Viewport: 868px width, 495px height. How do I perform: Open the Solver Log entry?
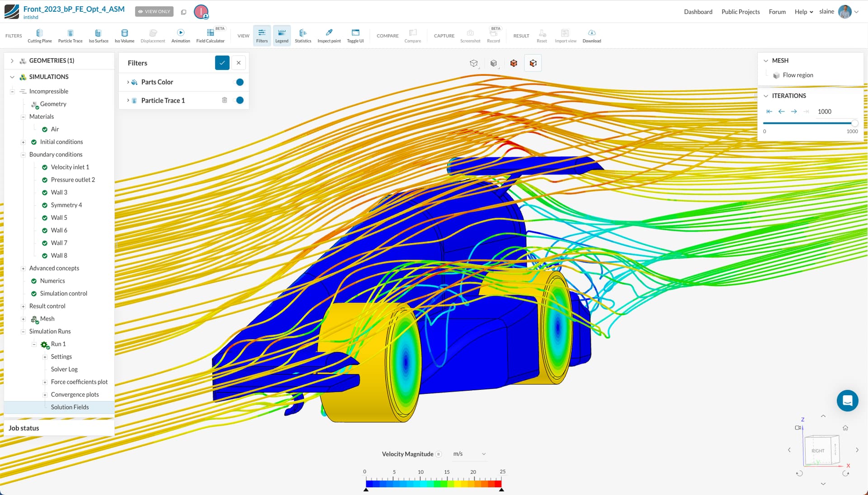(x=64, y=369)
